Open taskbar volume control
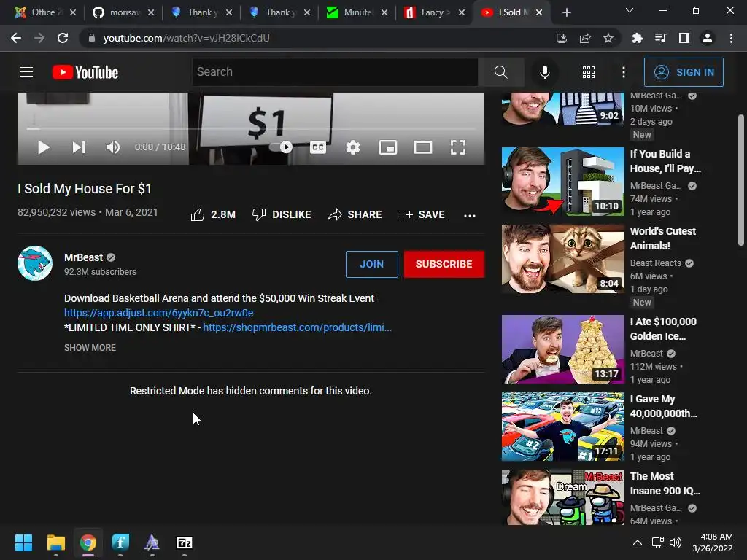 point(676,542)
